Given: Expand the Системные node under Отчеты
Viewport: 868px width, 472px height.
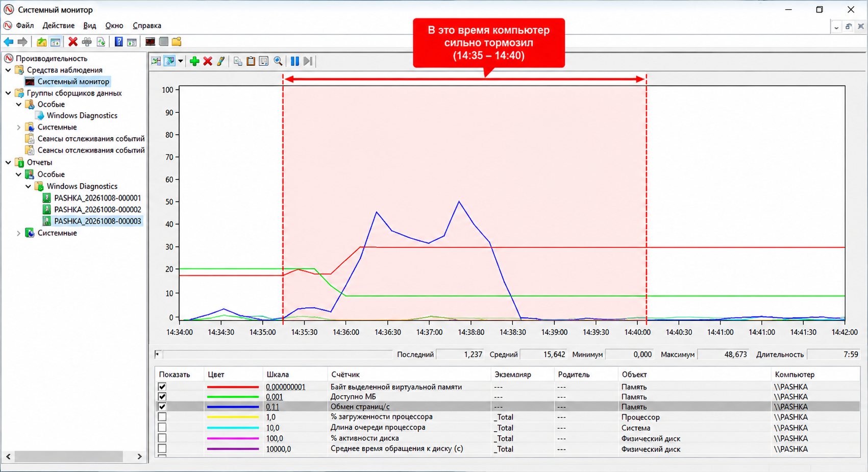Looking at the screenshot, I should pyautogui.click(x=19, y=233).
